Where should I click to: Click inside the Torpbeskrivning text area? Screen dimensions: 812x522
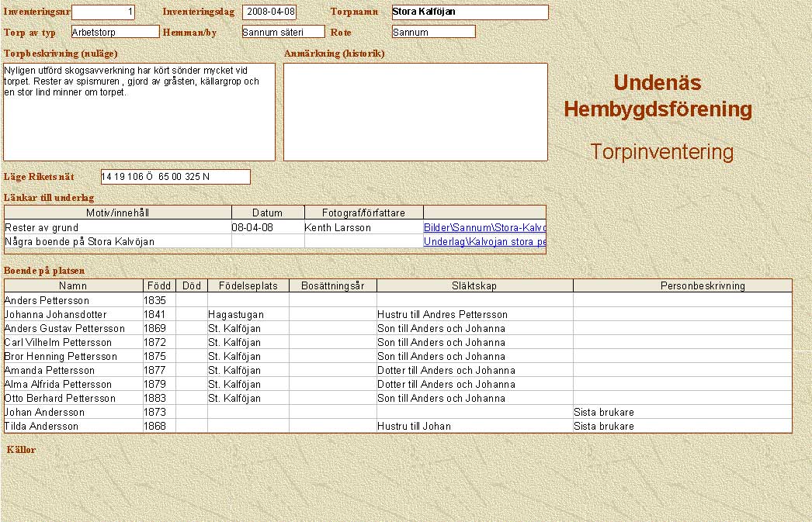(140, 112)
